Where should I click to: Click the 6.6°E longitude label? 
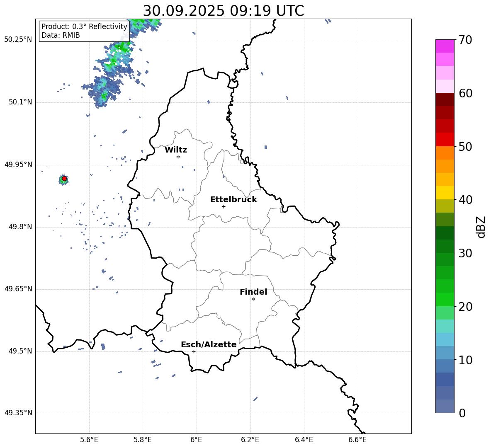click(x=357, y=440)
